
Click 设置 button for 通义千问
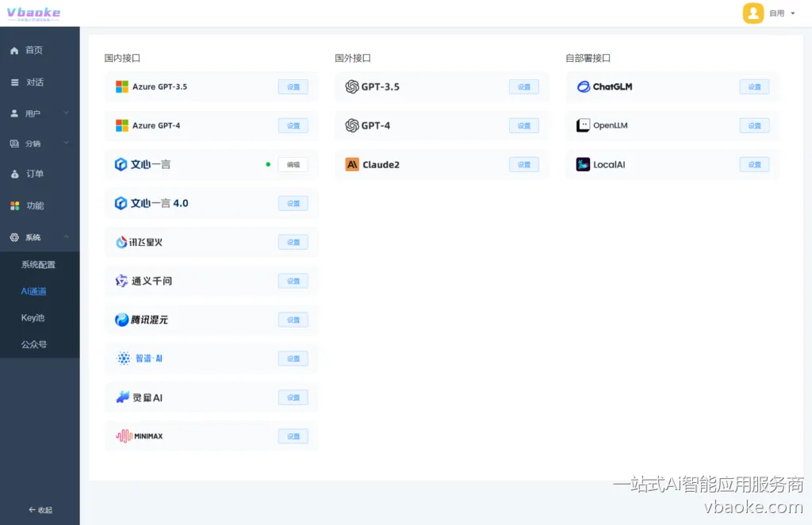(x=293, y=282)
